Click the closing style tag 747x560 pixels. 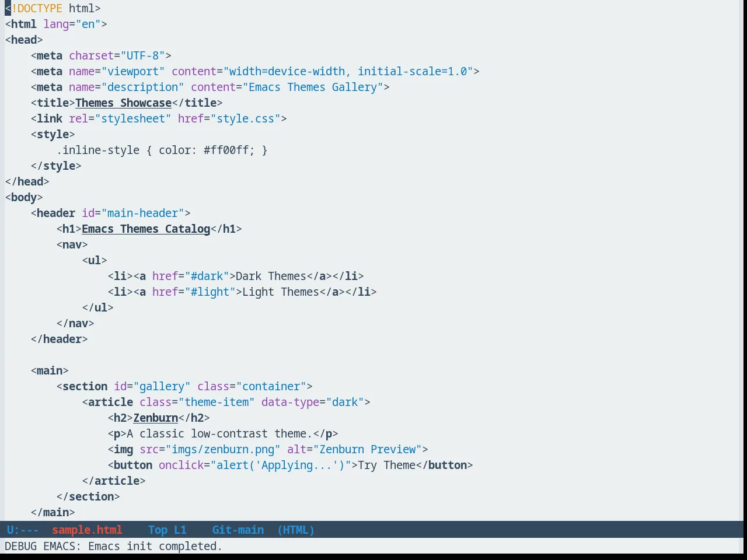pyautogui.click(x=56, y=166)
